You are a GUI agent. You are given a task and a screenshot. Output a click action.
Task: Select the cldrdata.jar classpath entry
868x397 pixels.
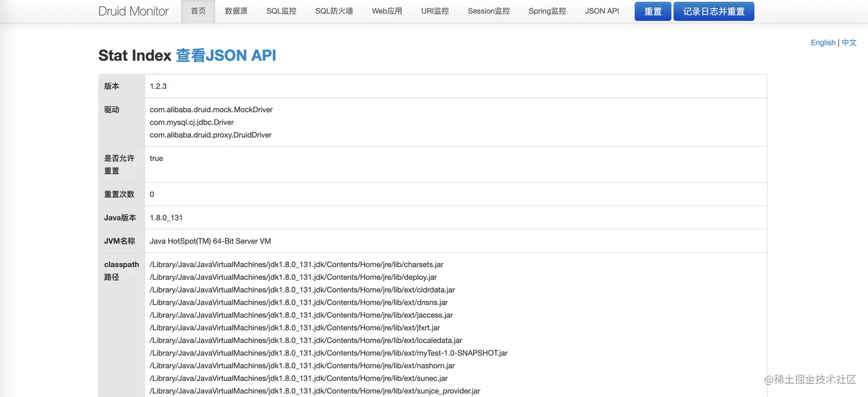[x=303, y=290]
